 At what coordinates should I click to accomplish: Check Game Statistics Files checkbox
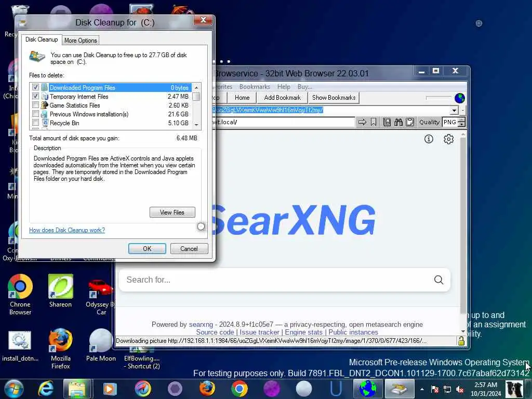coord(35,105)
